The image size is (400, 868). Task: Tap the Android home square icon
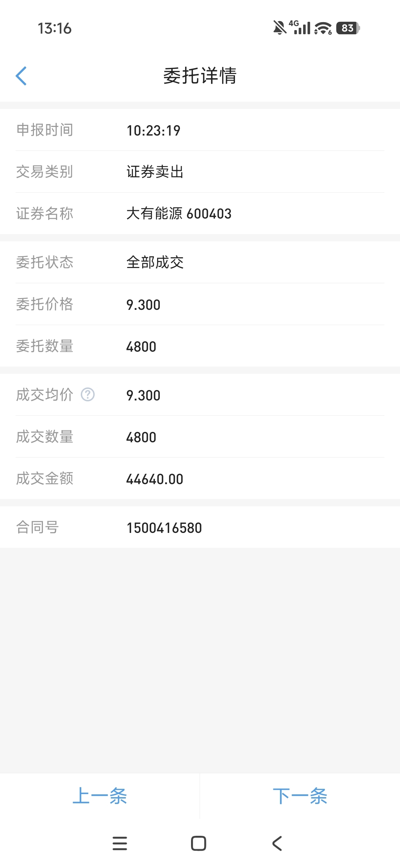point(199,843)
